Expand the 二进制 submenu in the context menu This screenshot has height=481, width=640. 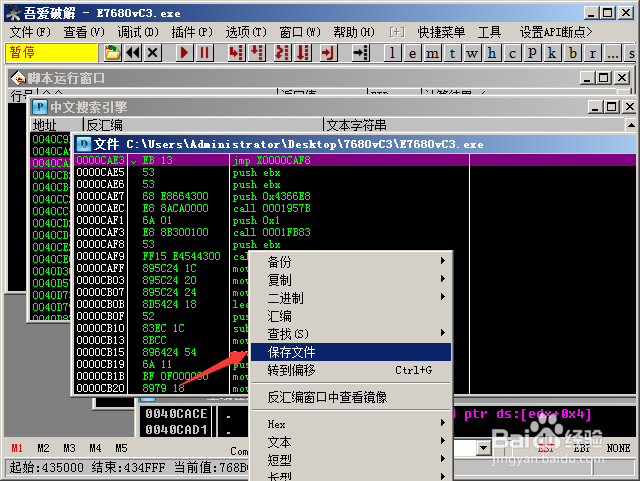[x=351, y=298]
